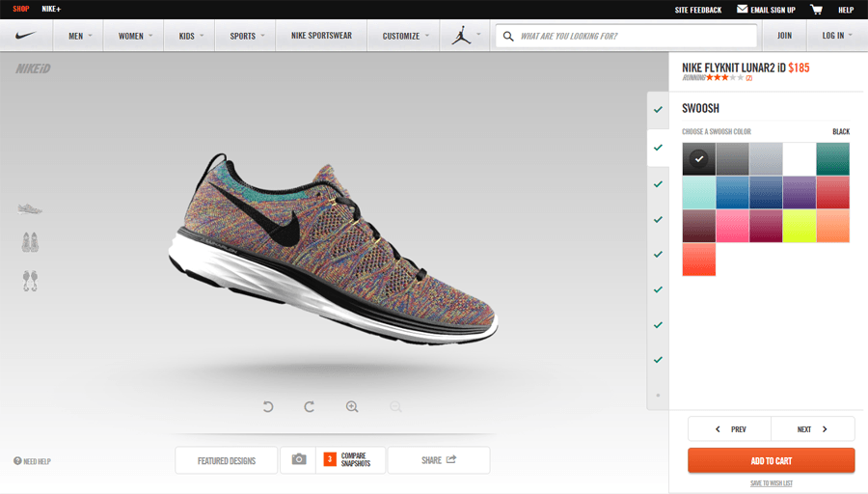Choose the light mint swoosh swatch

click(x=698, y=193)
